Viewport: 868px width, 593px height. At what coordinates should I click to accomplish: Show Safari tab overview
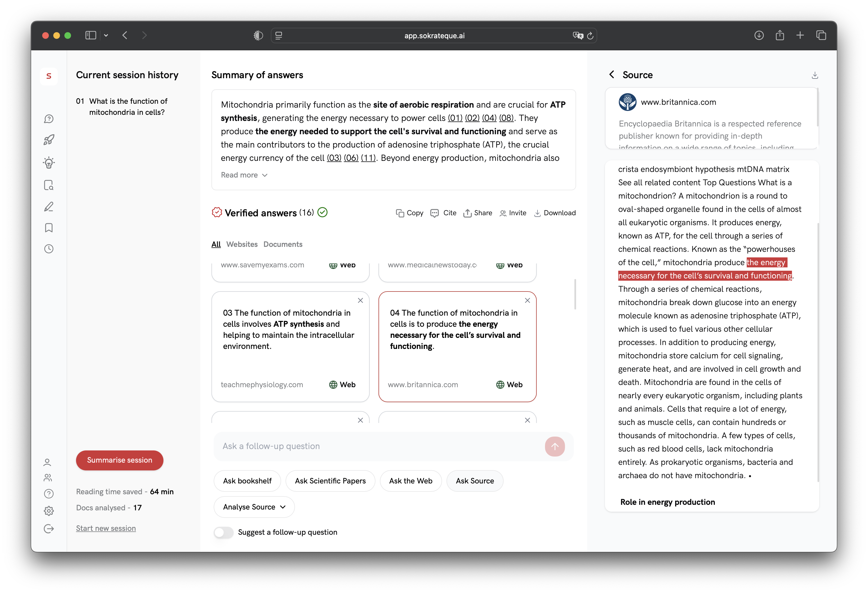click(821, 36)
